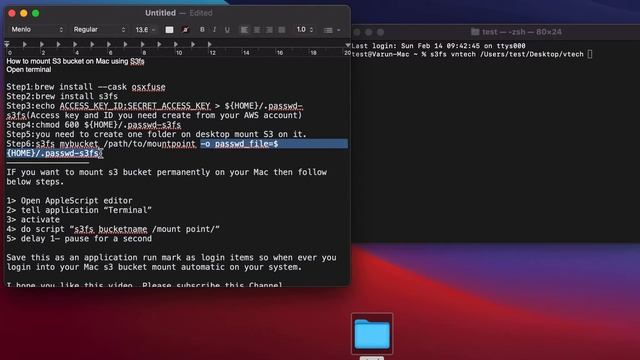
Task: Click the 'How to mount S3 bucket' heading
Action: point(76,61)
